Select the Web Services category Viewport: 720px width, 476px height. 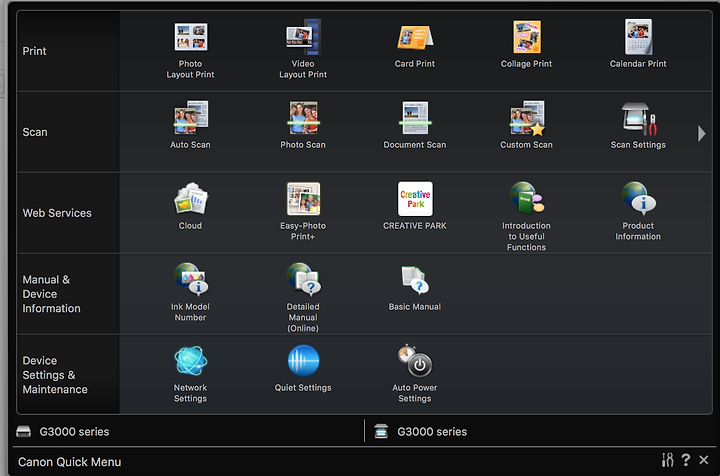[x=68, y=213]
